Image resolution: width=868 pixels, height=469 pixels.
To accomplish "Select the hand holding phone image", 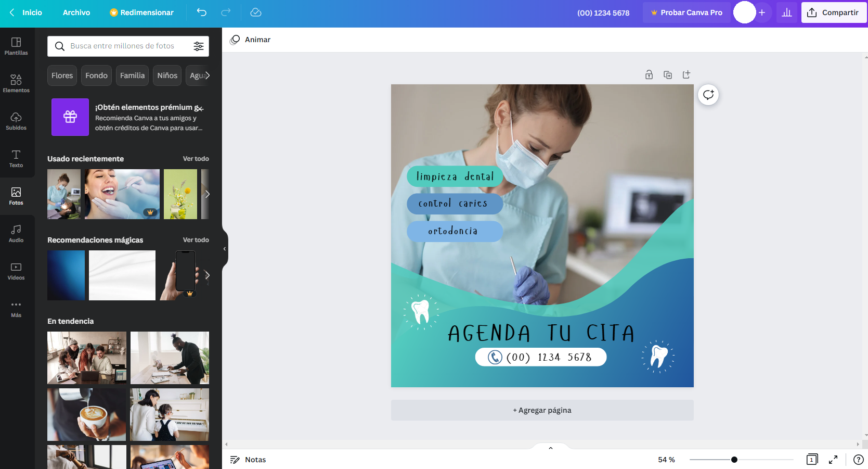I will [180, 275].
